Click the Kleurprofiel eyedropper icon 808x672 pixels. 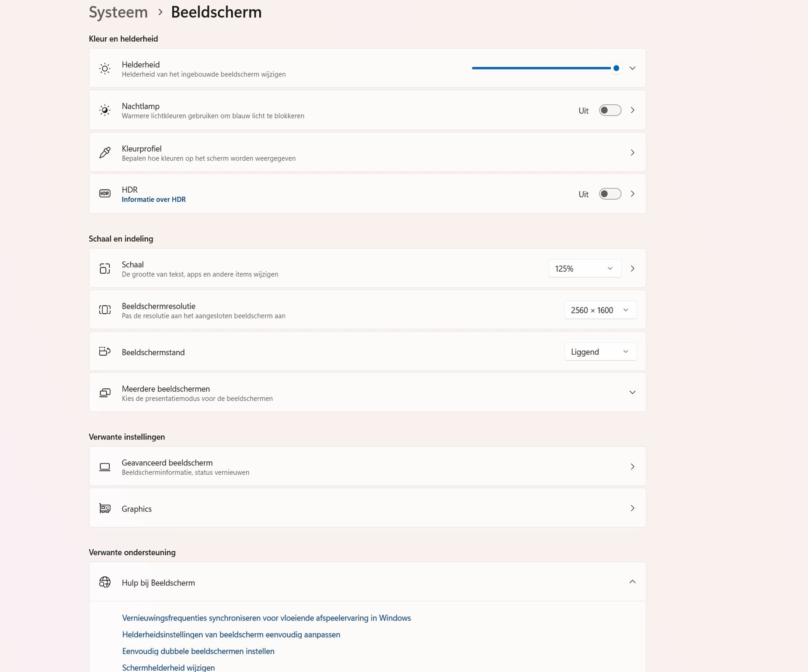click(105, 152)
